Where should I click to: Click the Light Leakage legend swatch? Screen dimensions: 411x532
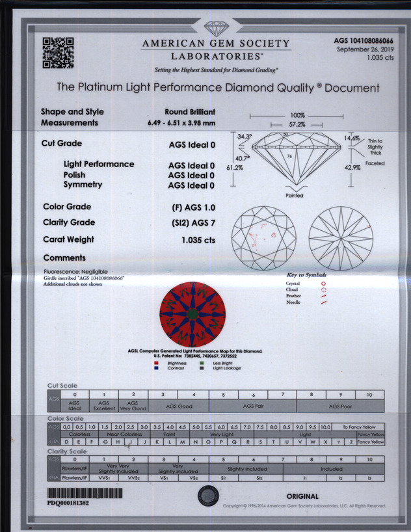click(x=202, y=368)
